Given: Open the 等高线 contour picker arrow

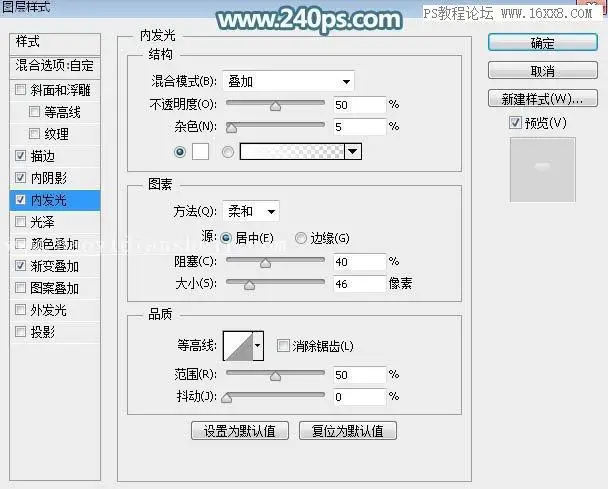Looking at the screenshot, I should (x=258, y=346).
